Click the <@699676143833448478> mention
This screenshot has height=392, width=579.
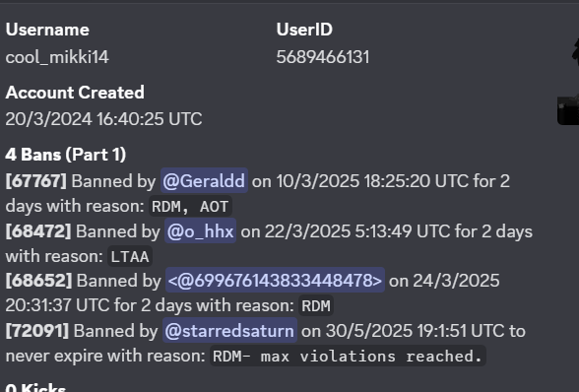point(275,281)
